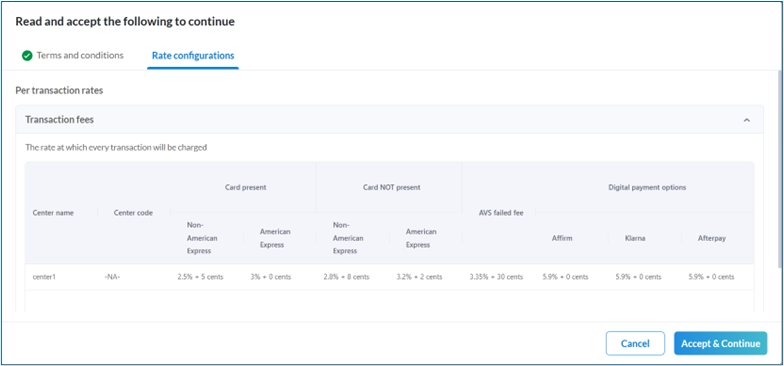784x366 pixels.
Task: Click the 3.35% + 30 cents AVS fee cell
Action: (496, 276)
